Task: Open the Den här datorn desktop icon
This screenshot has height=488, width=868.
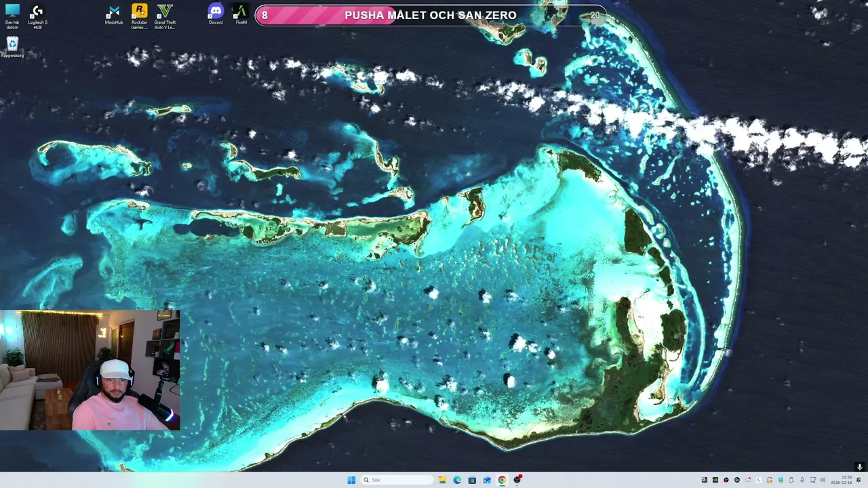Action: click(x=12, y=16)
